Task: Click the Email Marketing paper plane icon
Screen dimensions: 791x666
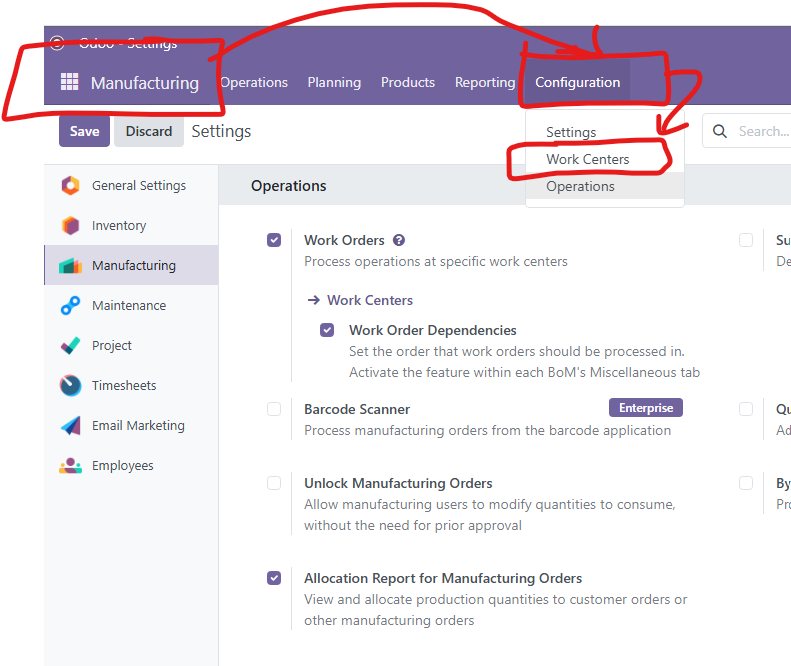Action: pos(70,426)
